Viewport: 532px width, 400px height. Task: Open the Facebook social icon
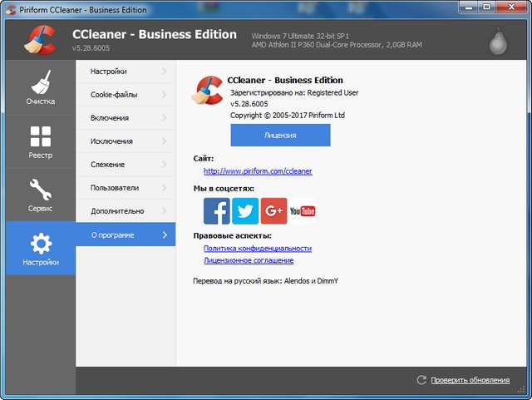(216, 211)
